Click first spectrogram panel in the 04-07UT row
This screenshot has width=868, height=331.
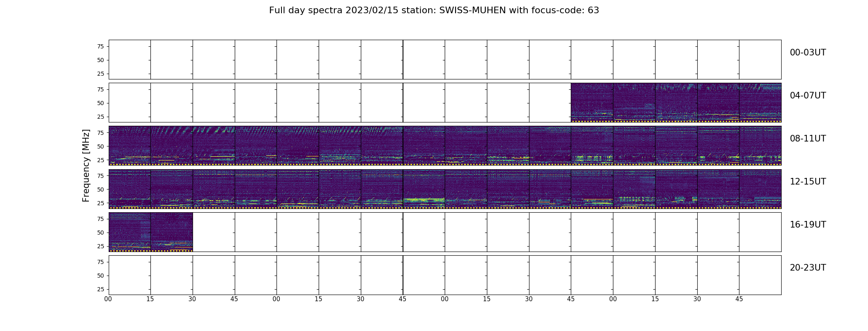[591, 102]
